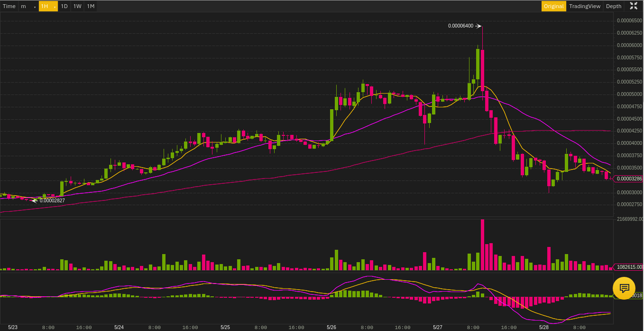Select the 1W interval
The height and width of the screenshot is (331, 644).
pyautogui.click(x=77, y=6)
